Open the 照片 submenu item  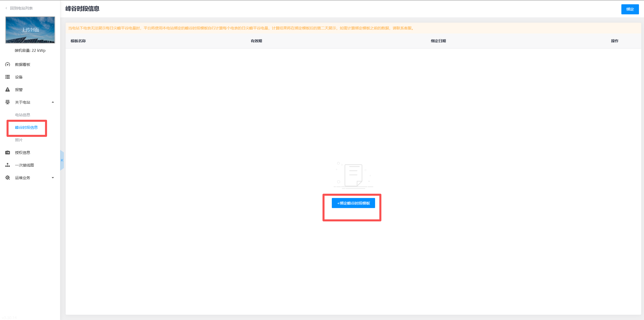pyautogui.click(x=19, y=140)
